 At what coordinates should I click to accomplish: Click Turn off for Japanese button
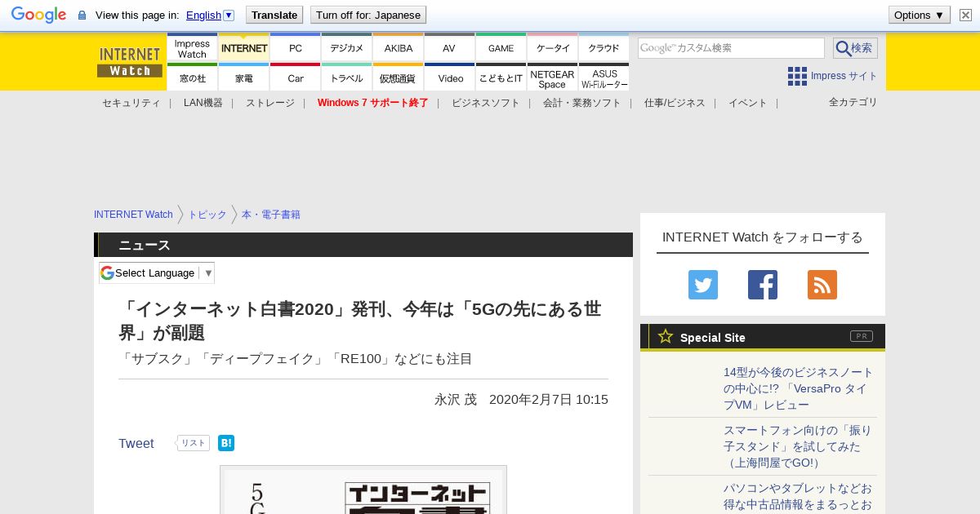tap(368, 15)
